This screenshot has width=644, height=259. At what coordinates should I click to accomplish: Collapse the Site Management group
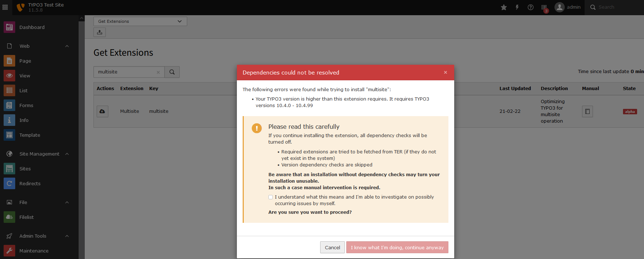coord(67,154)
